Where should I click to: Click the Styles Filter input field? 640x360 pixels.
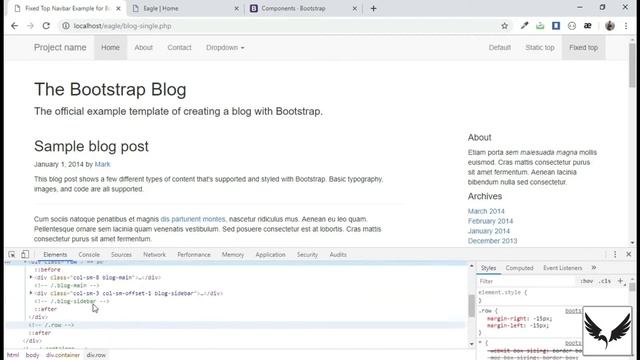click(527, 281)
